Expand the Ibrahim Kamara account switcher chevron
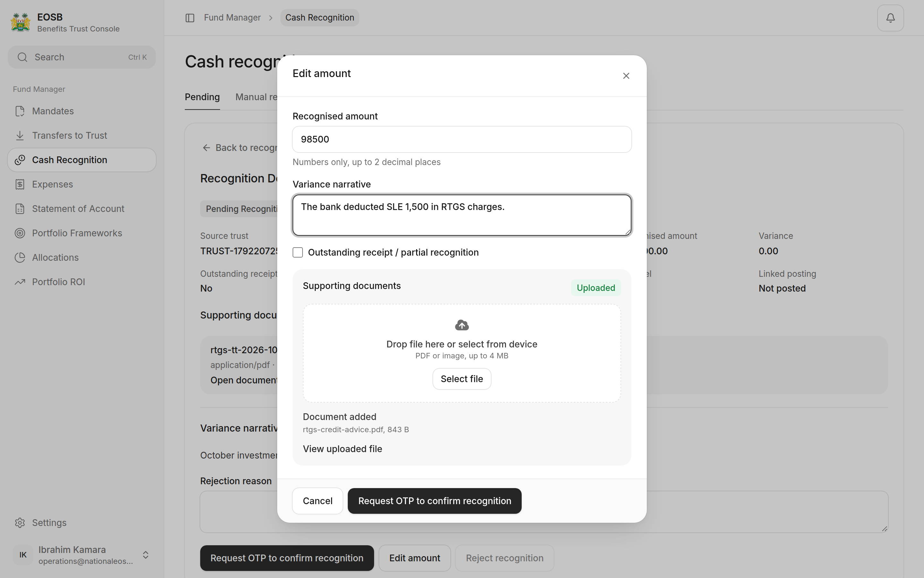This screenshot has width=924, height=578. (x=145, y=555)
